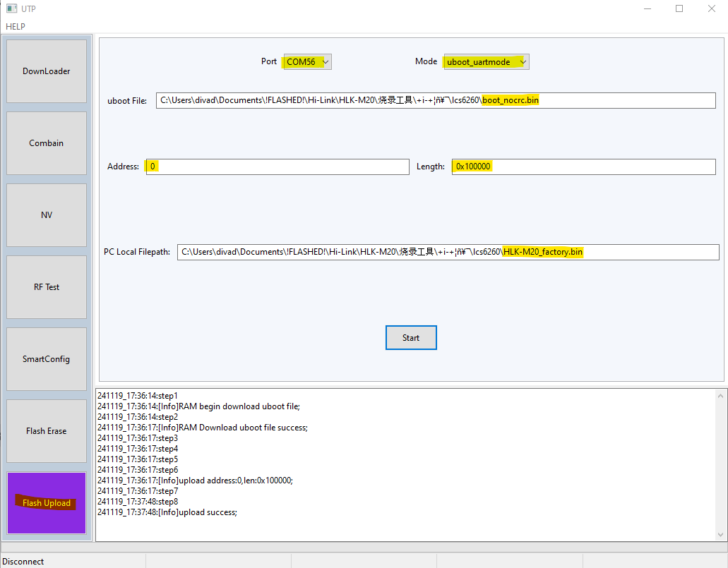Select the RF Test tab

coord(47,286)
